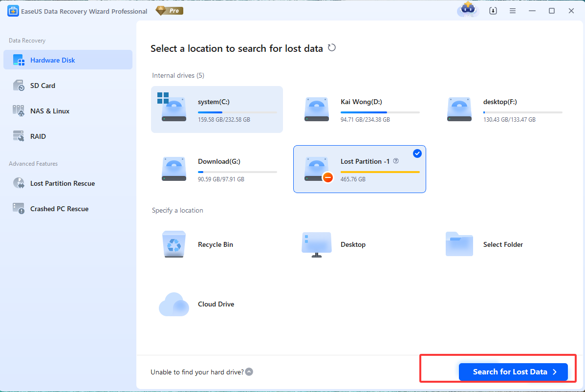Click the Lost Partition help question mark
585x392 pixels.
click(x=396, y=161)
